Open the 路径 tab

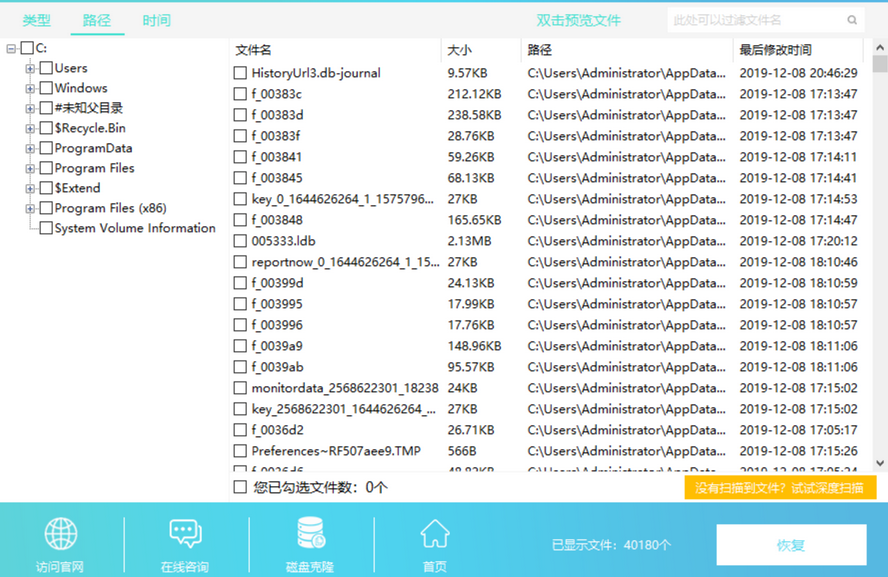(97, 19)
